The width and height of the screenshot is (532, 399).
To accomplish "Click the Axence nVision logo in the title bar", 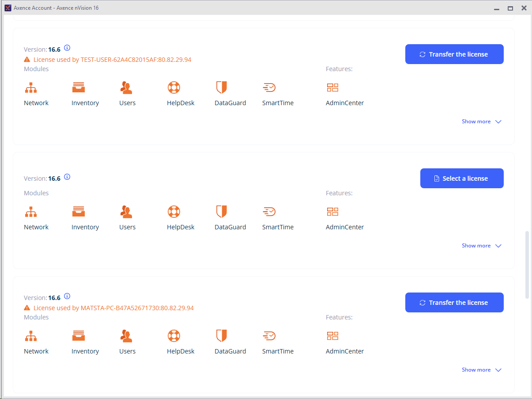I will coord(8,8).
